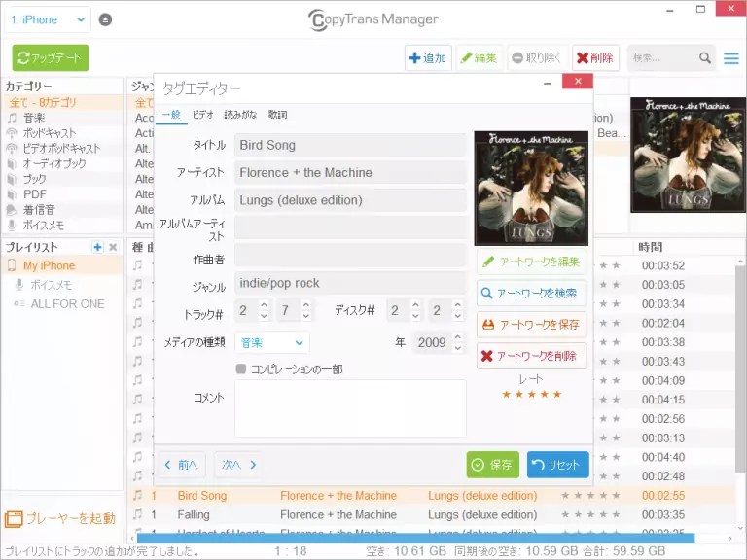Click star rating of the Falling row
747x560 pixels.
tap(590, 514)
